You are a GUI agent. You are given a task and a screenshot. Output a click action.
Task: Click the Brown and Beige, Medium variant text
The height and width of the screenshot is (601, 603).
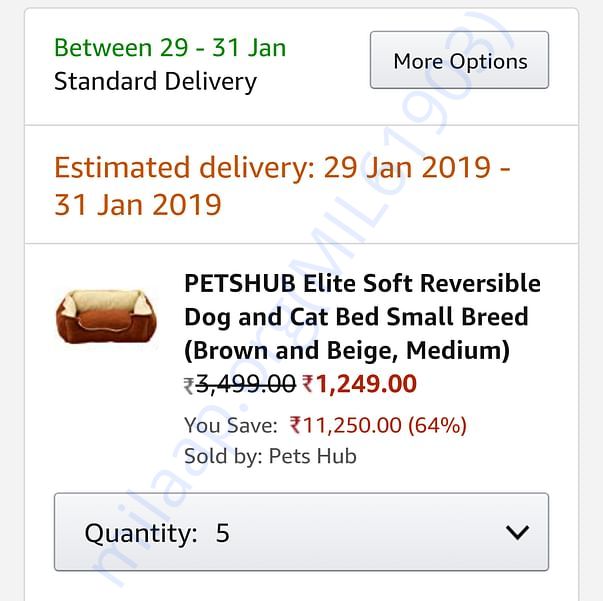pyautogui.click(x=347, y=351)
